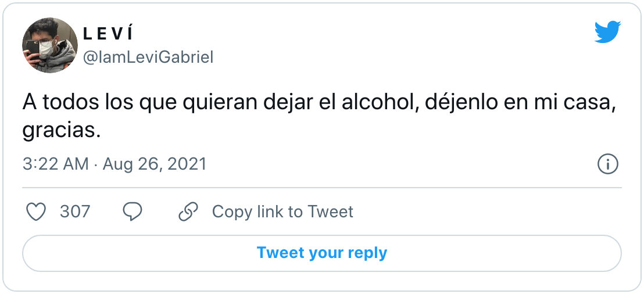The height and width of the screenshot is (294, 644).
Task: Click the chain link icon
Action: (x=188, y=212)
